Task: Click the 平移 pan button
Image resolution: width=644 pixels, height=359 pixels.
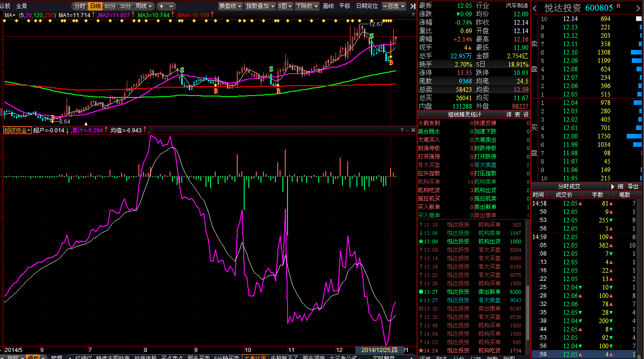Action: click(x=345, y=6)
